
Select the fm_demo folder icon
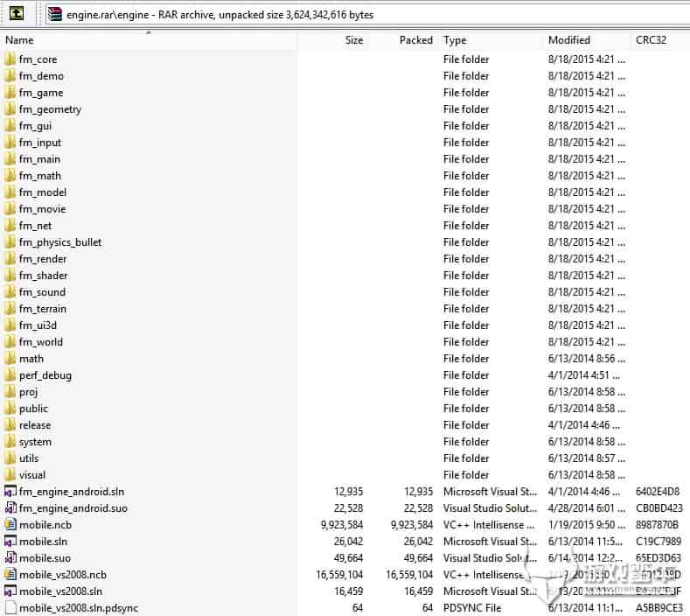[10, 76]
